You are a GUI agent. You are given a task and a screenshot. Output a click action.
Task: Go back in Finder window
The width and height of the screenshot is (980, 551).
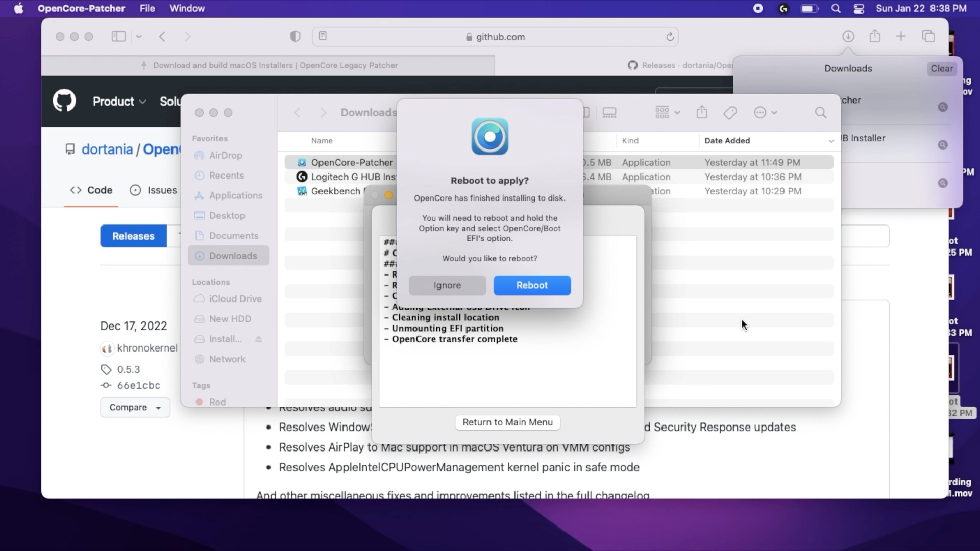[298, 113]
